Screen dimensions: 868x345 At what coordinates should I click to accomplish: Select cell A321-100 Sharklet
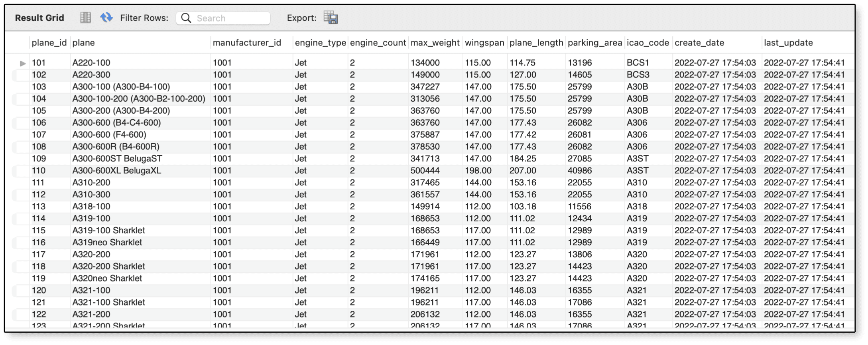(108, 302)
